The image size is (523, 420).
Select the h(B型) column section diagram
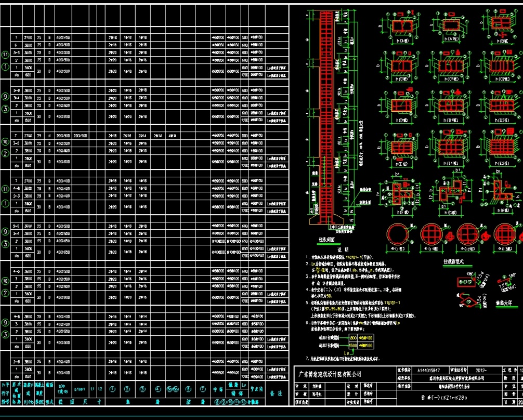(x=501, y=27)
